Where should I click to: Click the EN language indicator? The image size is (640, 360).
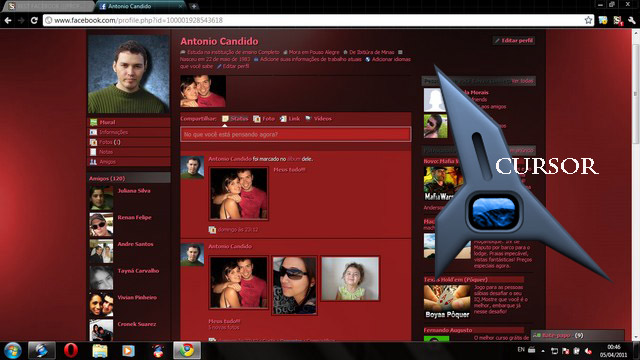pyautogui.click(x=521, y=350)
